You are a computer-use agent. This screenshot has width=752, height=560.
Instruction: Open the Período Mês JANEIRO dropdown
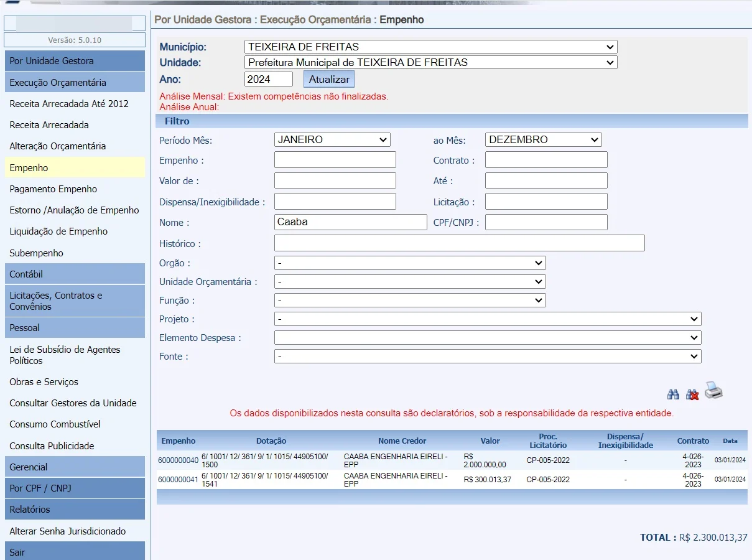click(x=332, y=139)
